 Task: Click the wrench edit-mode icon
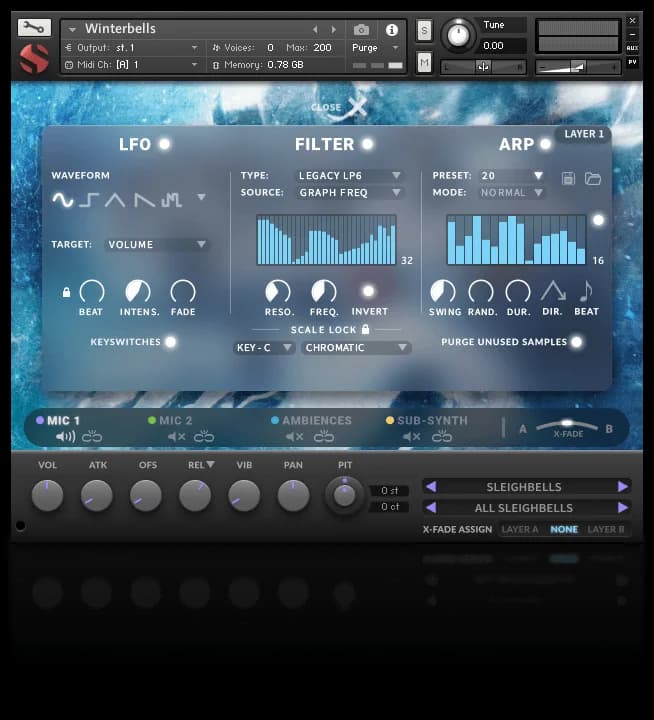click(33, 28)
